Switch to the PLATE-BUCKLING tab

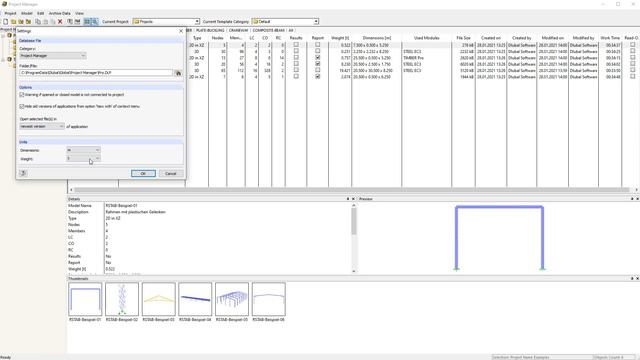[x=210, y=31]
